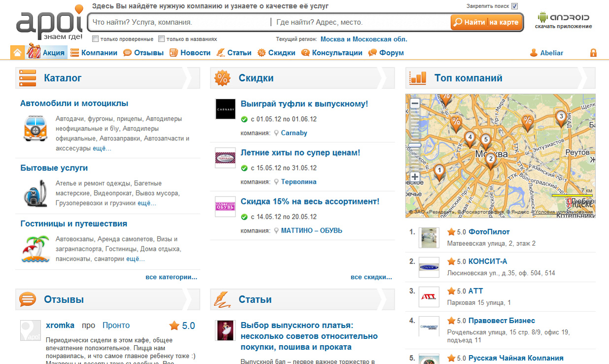Click the orange Найти search button
This screenshot has width=609, height=364.
click(469, 22)
